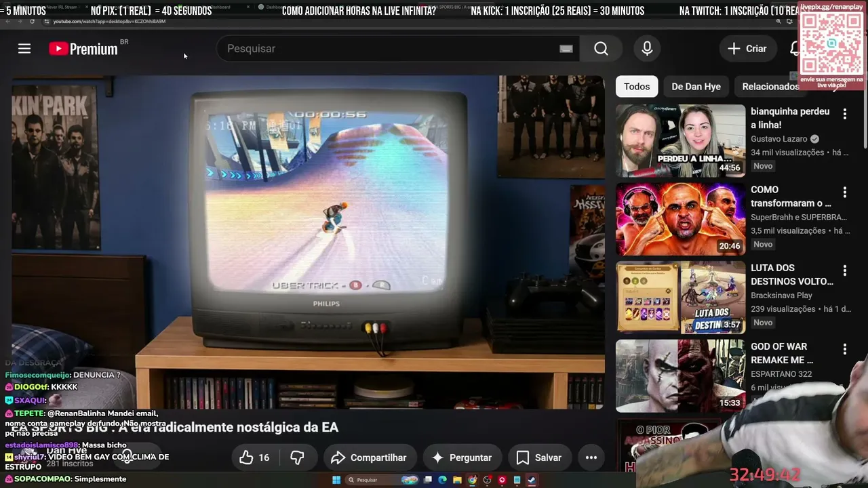Click the 'bianquinha perdeu a linha!' title

point(790,118)
